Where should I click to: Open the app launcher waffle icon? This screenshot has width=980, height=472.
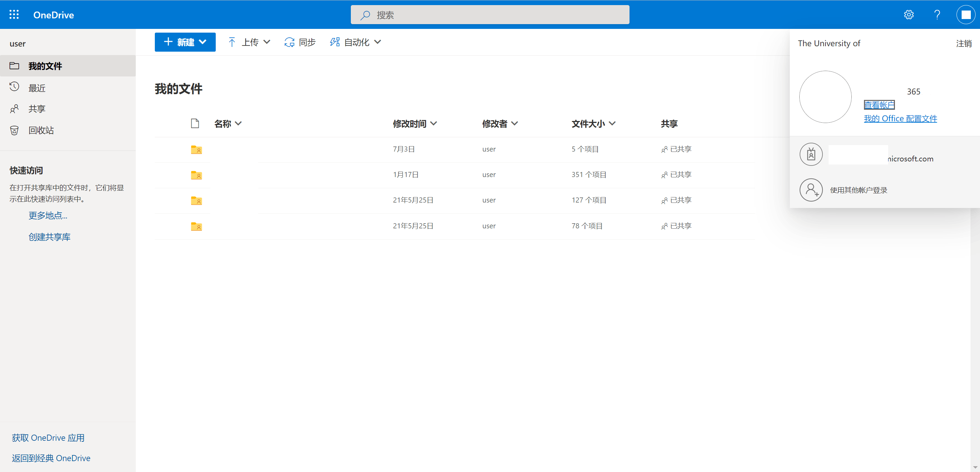tap(14, 15)
